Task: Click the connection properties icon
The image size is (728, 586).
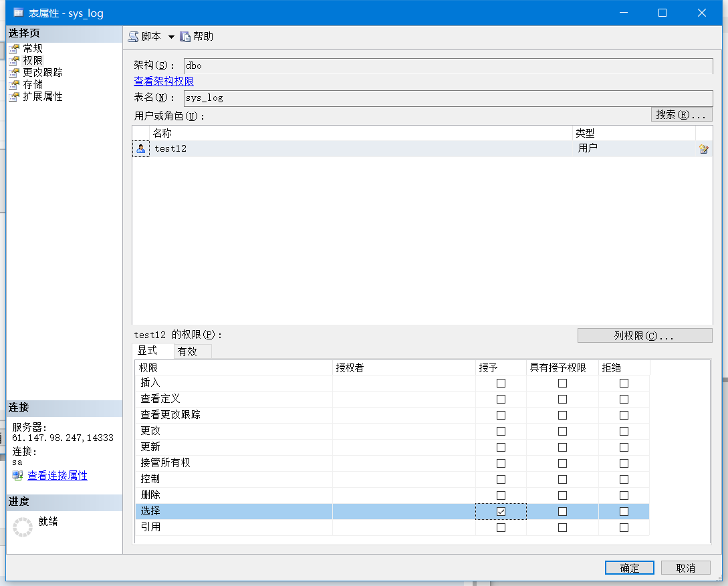Action: 17,476
